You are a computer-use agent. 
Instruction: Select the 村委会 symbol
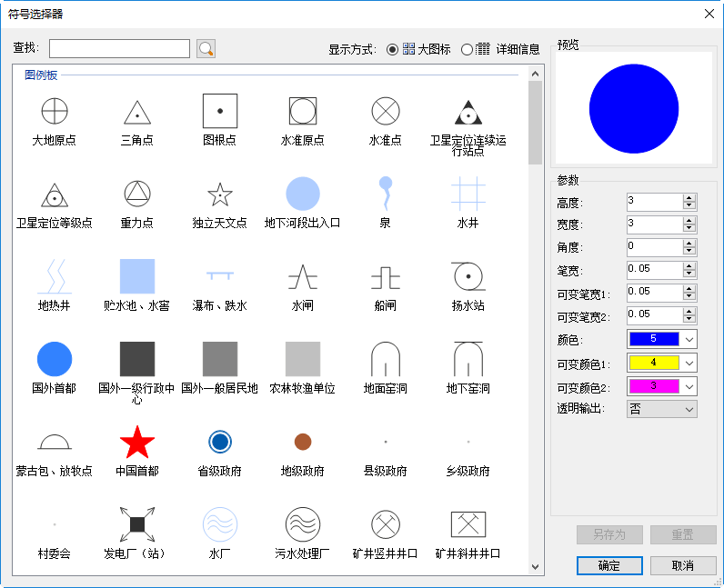[x=55, y=524]
